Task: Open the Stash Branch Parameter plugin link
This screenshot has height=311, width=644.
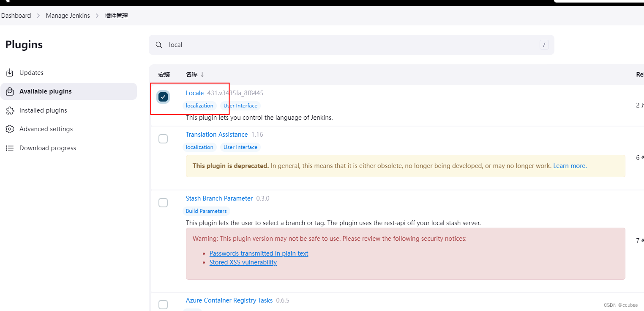Action: [x=219, y=198]
